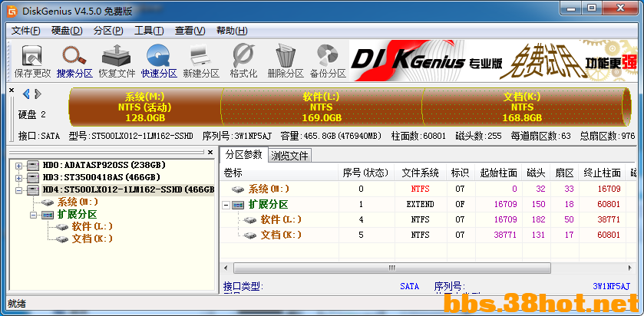Image resolution: width=644 pixels, height=316 pixels.
Task: Open the 查看(V) menu
Action: pos(190,31)
